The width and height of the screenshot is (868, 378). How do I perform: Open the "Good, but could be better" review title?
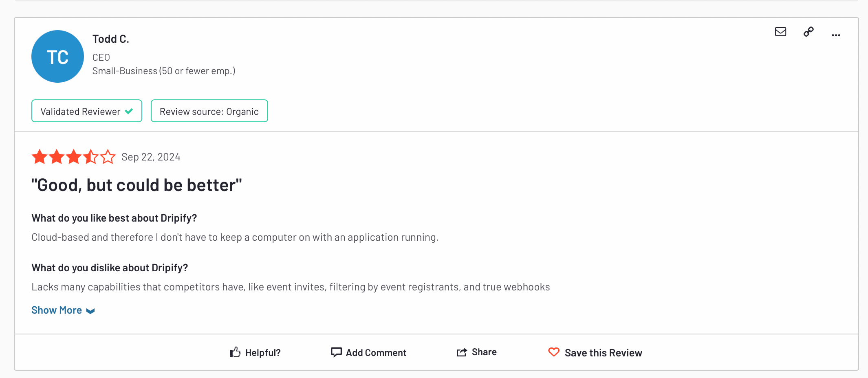click(137, 185)
